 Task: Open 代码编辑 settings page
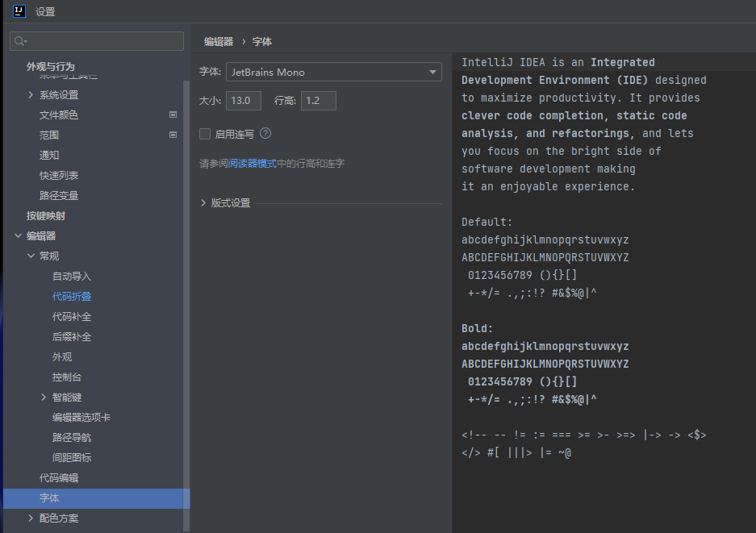[x=59, y=478]
